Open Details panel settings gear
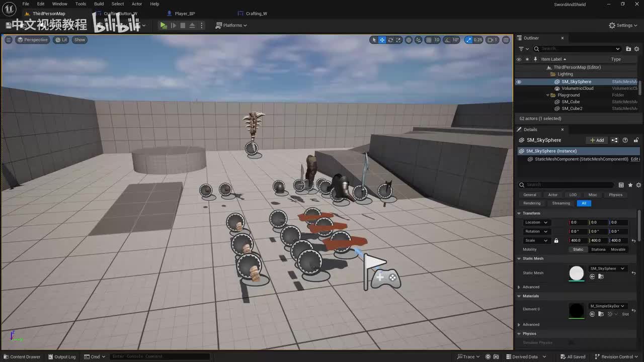Viewport: 644px width, 362px height. [x=638, y=185]
